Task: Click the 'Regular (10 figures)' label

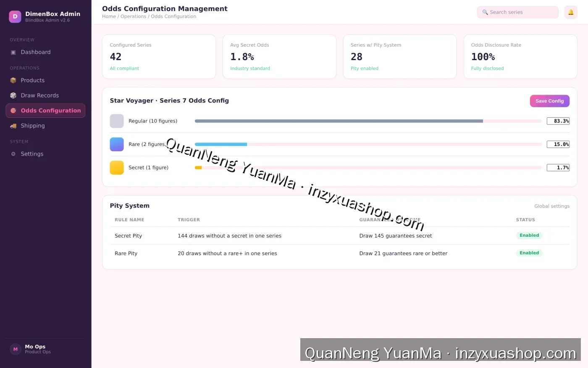Action: [153, 121]
